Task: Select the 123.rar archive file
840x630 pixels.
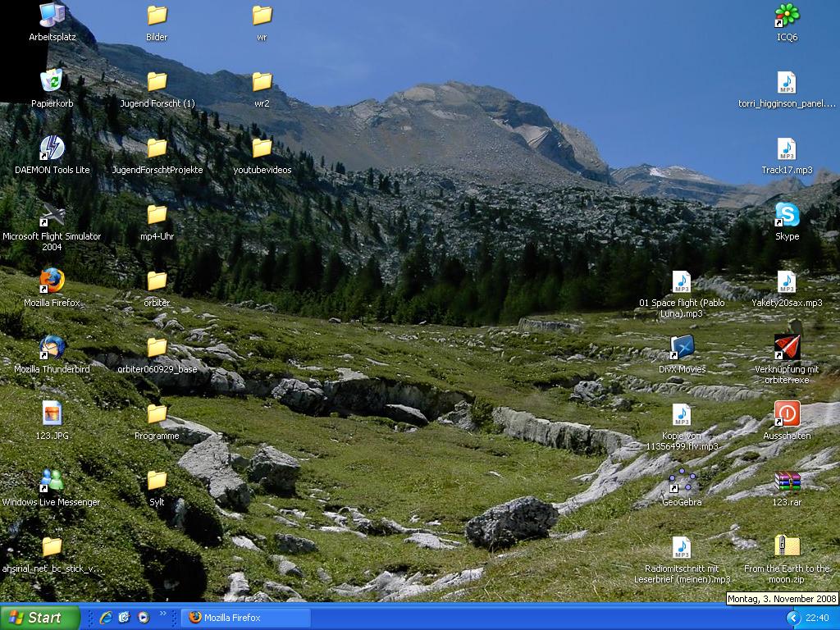Action: [787, 482]
